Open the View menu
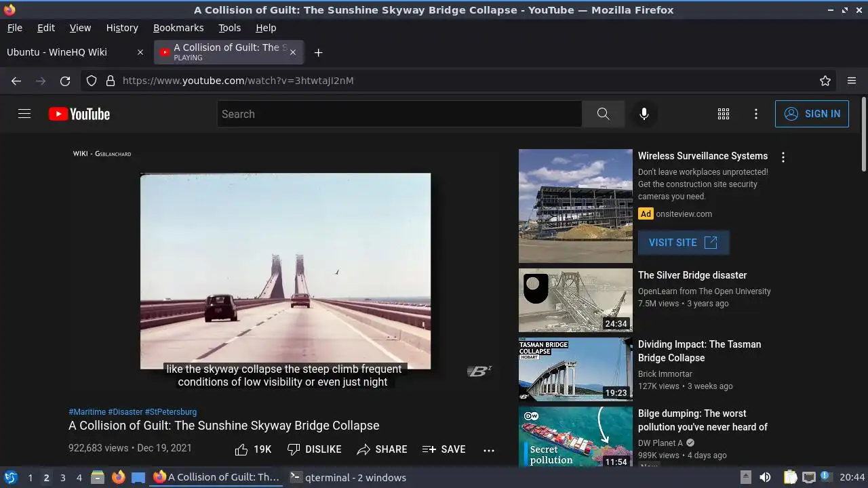The height and width of the screenshot is (488, 868). click(80, 28)
